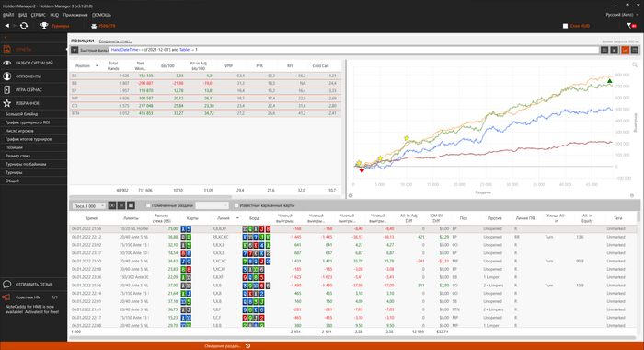Open the Сервис menu

click(x=39, y=15)
